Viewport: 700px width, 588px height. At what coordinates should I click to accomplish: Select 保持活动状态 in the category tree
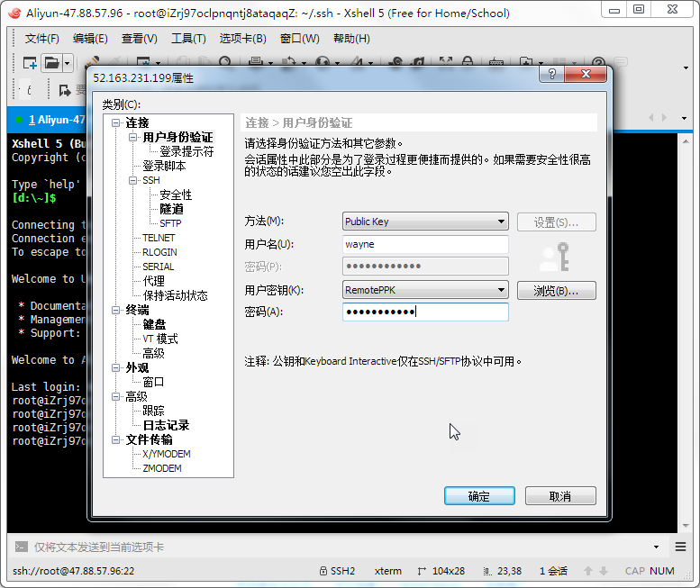coord(175,295)
